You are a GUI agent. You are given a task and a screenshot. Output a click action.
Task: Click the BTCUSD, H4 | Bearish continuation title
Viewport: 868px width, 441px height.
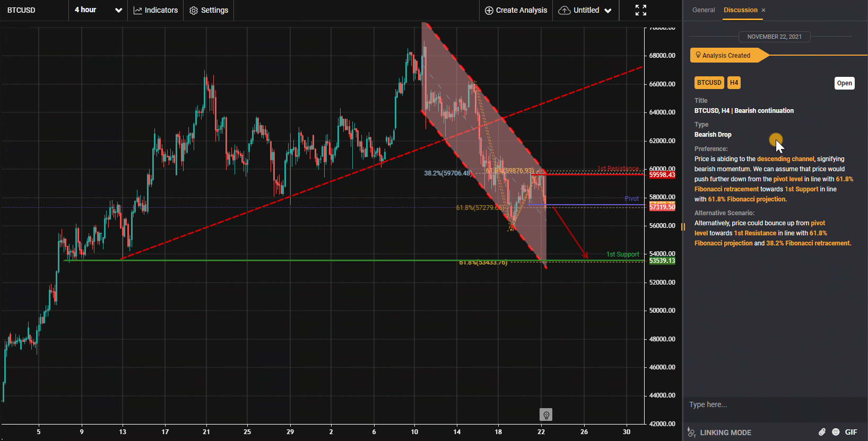tap(744, 111)
